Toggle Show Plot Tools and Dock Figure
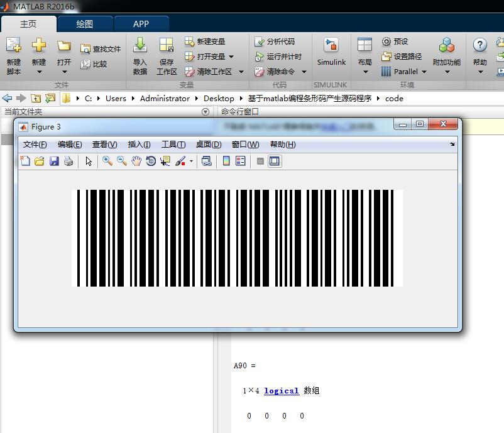Viewport: 504px width, 433px height. [275, 161]
